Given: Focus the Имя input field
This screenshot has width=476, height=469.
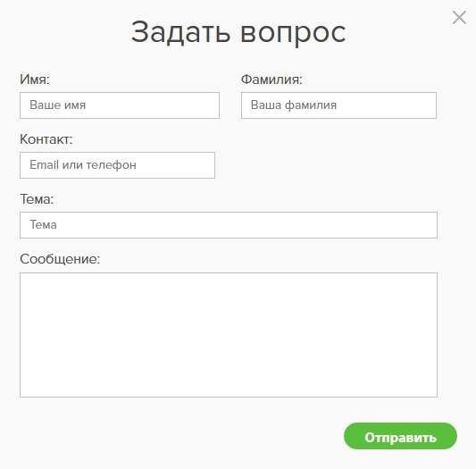Looking at the screenshot, I should click(x=120, y=105).
